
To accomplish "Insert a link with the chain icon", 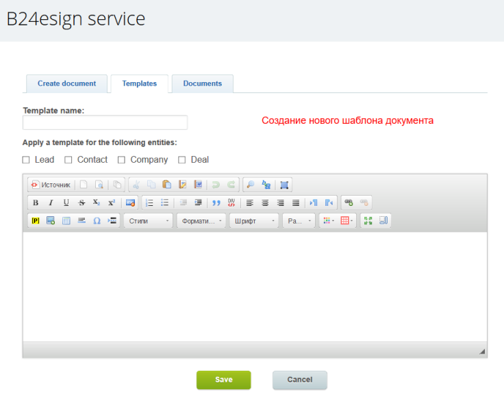I will click(349, 202).
